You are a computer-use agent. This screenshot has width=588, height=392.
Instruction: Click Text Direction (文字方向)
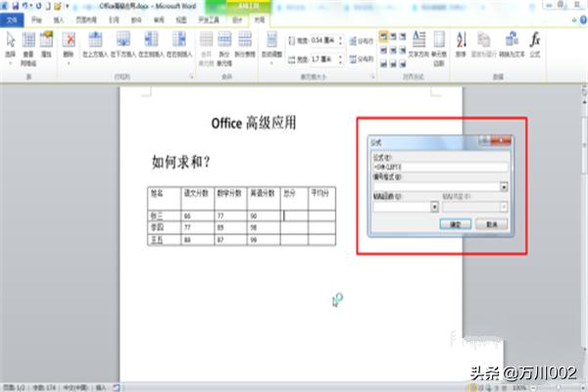point(418,45)
